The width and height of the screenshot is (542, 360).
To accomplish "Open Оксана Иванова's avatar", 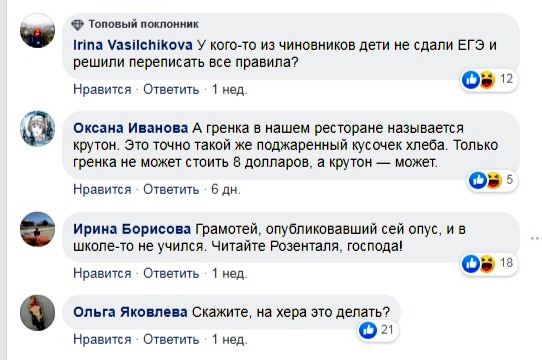I will tap(37, 128).
